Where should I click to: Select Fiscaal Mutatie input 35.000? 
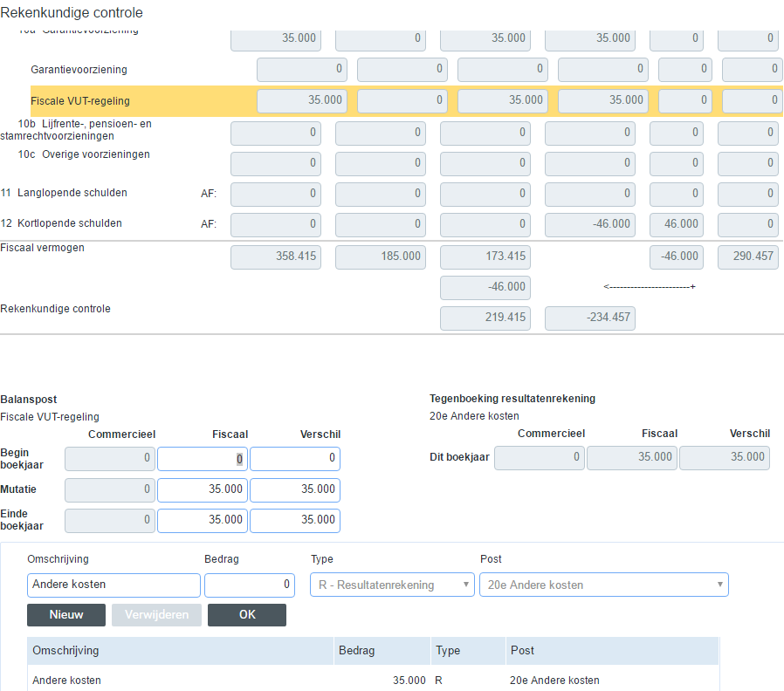tap(203, 489)
